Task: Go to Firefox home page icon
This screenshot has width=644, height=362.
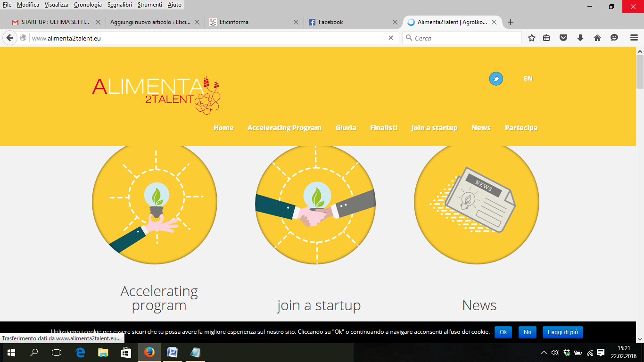Action: (x=597, y=38)
